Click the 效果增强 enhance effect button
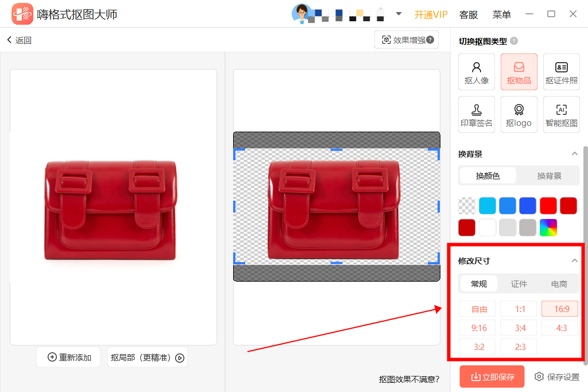 [x=407, y=40]
